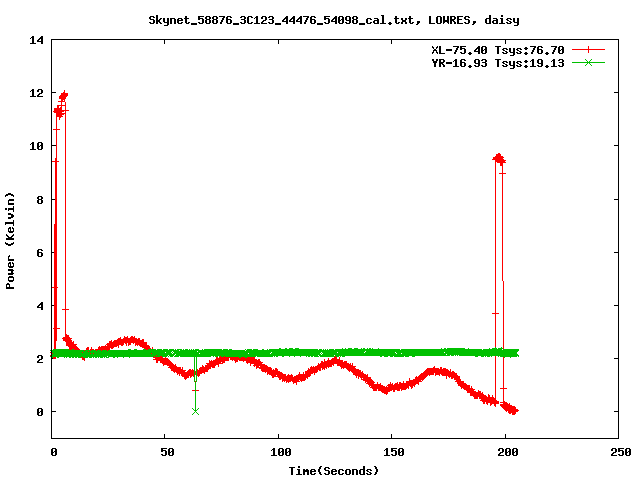Click the y-axis tick label 4
Viewport: 640px width, 480px height.
40,305
